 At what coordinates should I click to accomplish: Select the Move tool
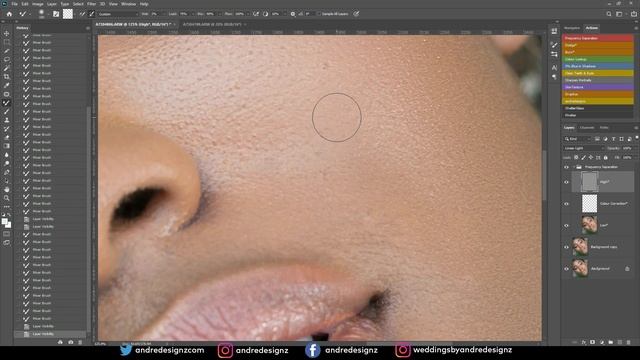[7, 33]
